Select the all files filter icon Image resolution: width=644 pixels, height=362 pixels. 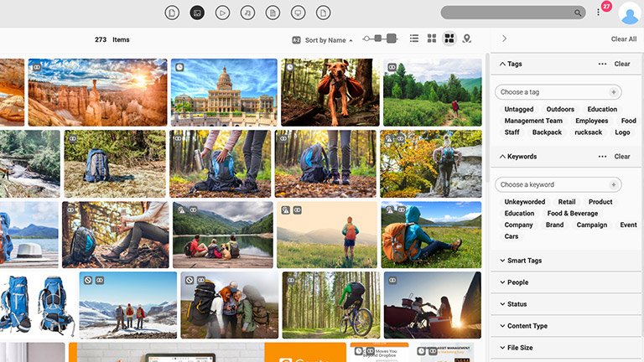(x=172, y=13)
